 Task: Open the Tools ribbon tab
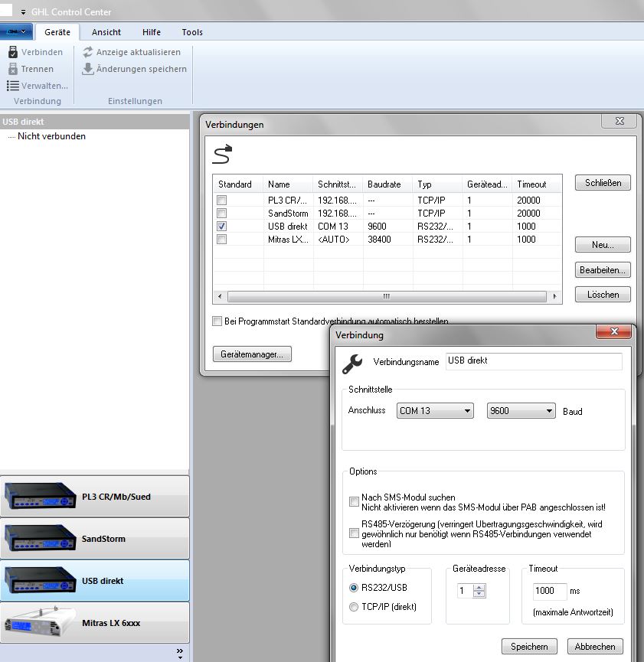point(192,32)
